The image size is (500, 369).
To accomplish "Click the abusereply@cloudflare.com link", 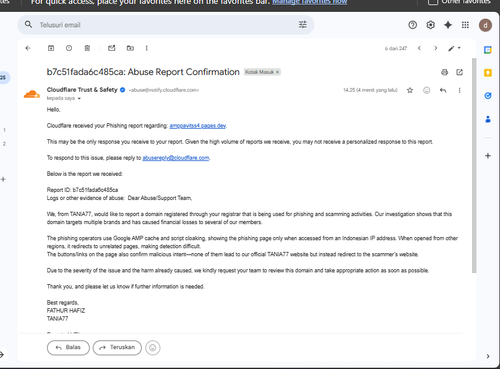I will (176, 158).
